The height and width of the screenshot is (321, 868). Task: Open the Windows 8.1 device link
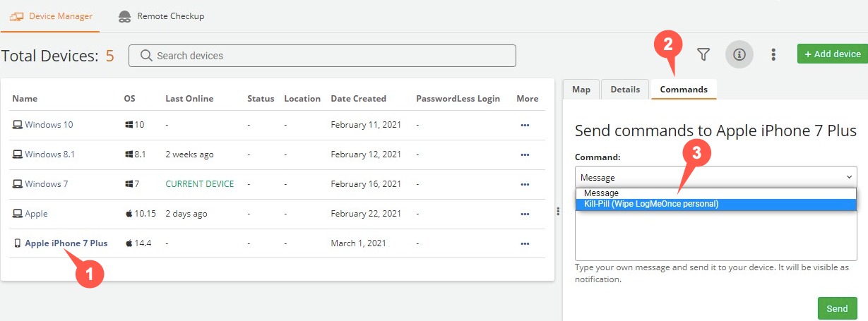(x=49, y=155)
